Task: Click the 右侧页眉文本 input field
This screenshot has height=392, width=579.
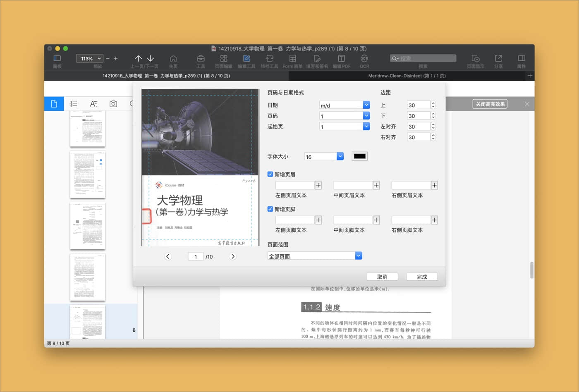Action: tap(411, 185)
